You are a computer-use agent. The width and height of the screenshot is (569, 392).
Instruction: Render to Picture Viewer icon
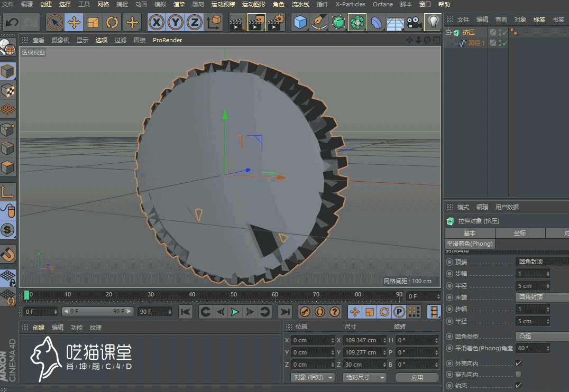[256, 23]
